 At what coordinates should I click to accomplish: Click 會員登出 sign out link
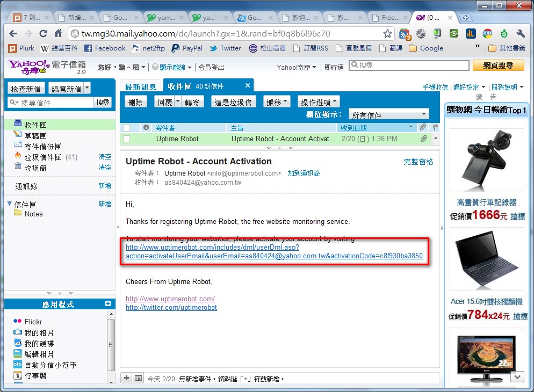[x=212, y=67]
